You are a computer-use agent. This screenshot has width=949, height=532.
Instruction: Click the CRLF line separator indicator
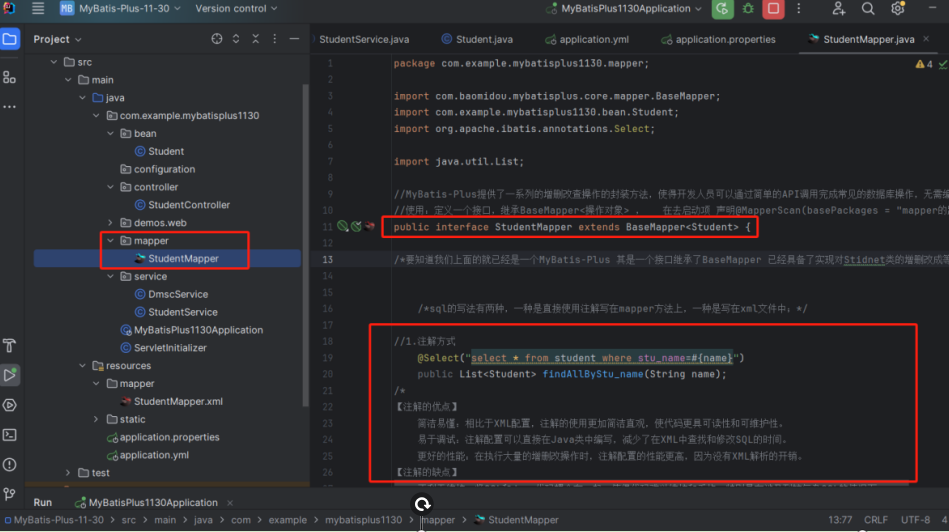coord(876,520)
